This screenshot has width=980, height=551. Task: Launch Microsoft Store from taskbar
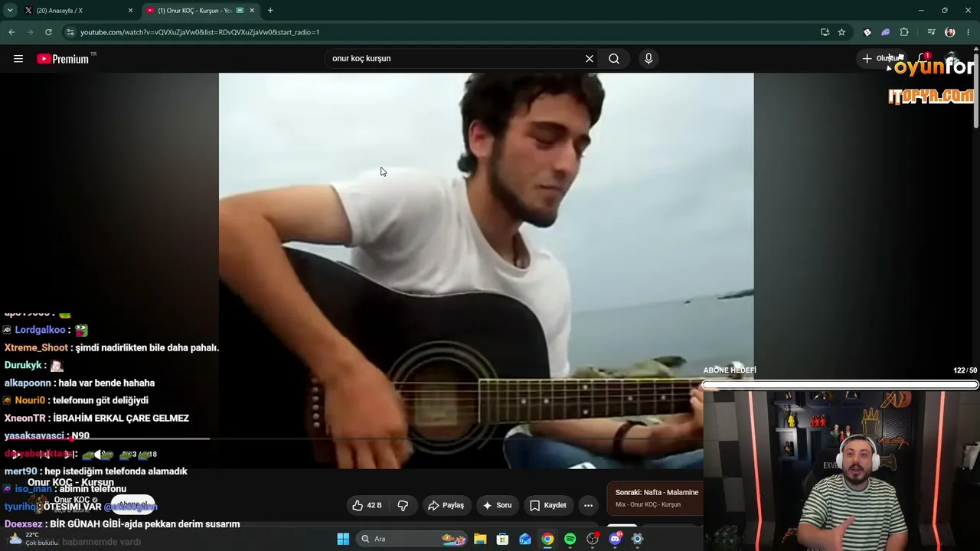point(502,539)
